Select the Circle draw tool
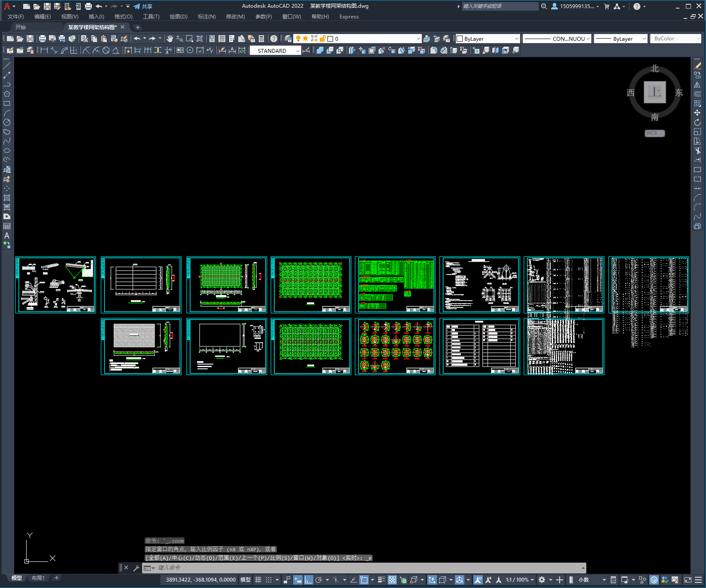Image resolution: width=706 pixels, height=588 pixels. tap(7, 122)
